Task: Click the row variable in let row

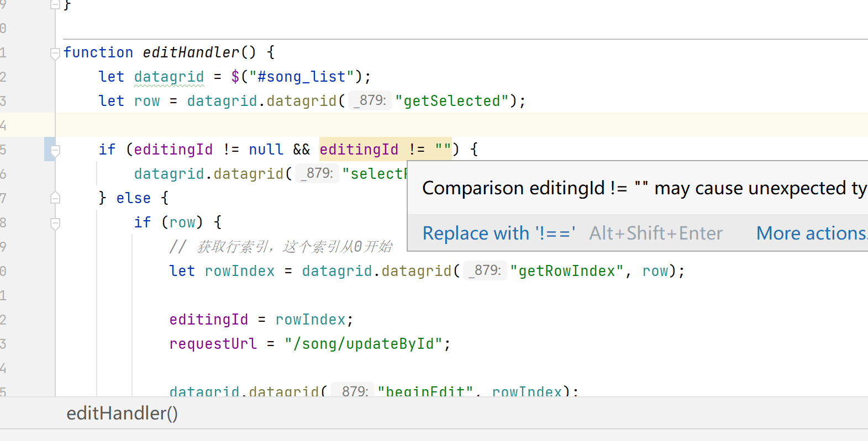Action: pos(147,101)
